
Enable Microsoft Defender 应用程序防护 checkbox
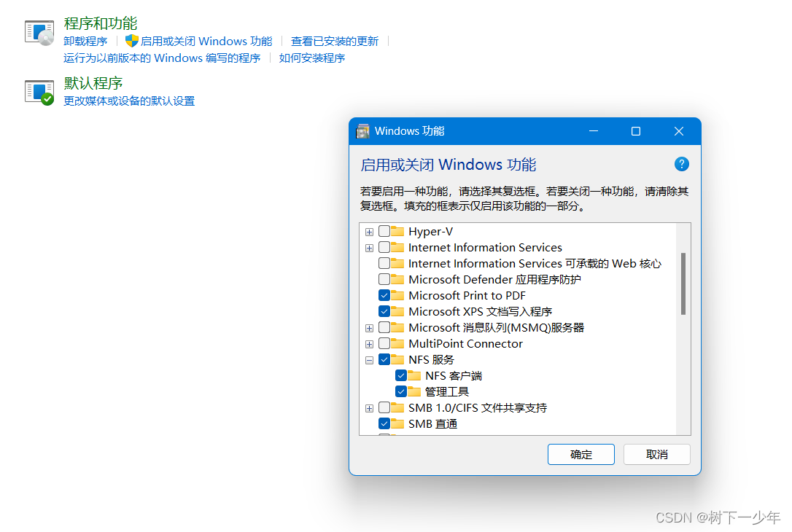(384, 279)
